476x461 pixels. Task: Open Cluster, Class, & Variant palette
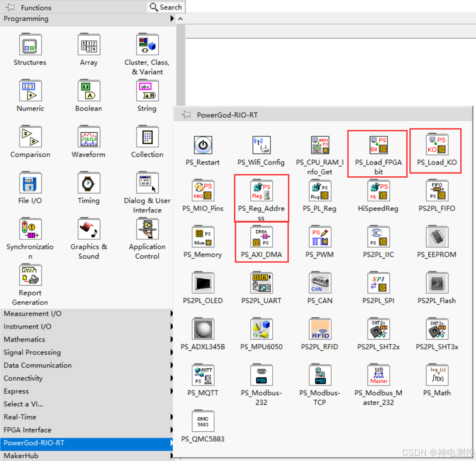click(147, 45)
